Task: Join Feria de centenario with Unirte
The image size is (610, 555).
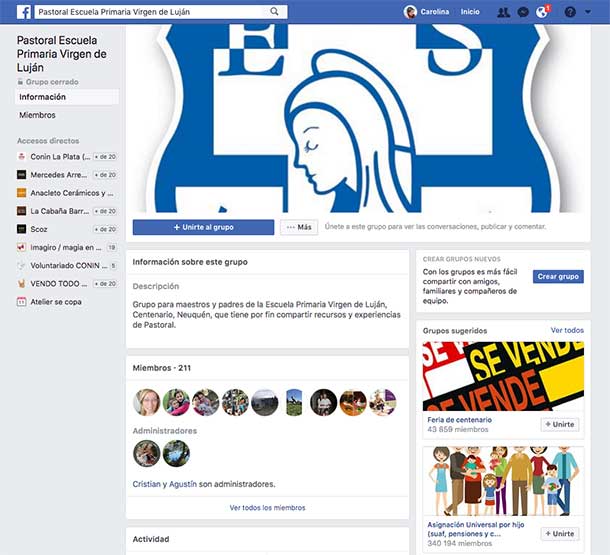Action: click(x=560, y=424)
